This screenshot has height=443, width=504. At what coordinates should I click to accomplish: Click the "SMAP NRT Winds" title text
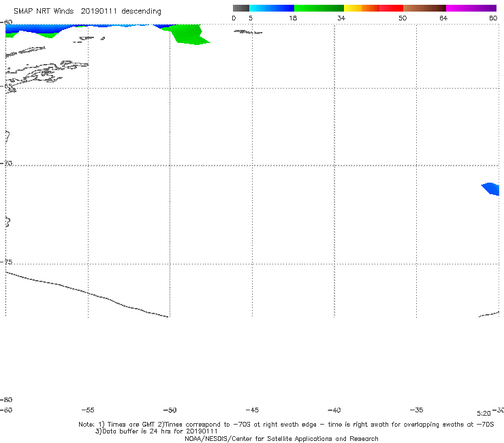point(44,11)
